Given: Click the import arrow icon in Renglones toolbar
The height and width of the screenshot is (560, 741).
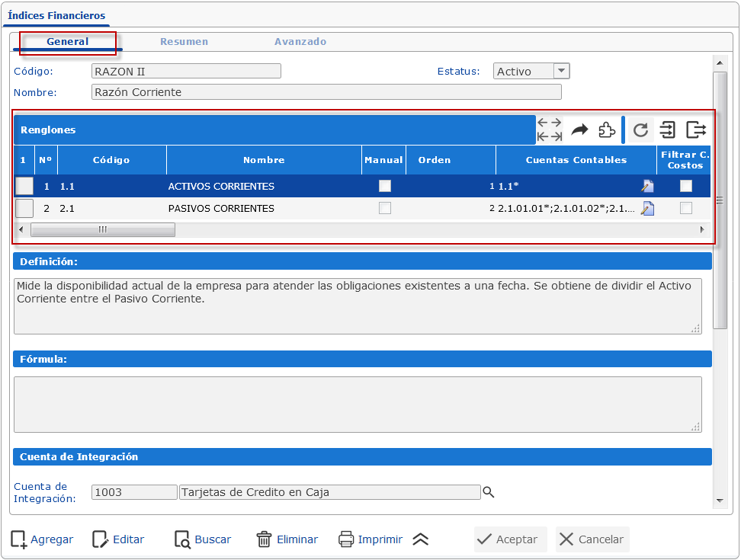Looking at the screenshot, I should click(x=668, y=130).
